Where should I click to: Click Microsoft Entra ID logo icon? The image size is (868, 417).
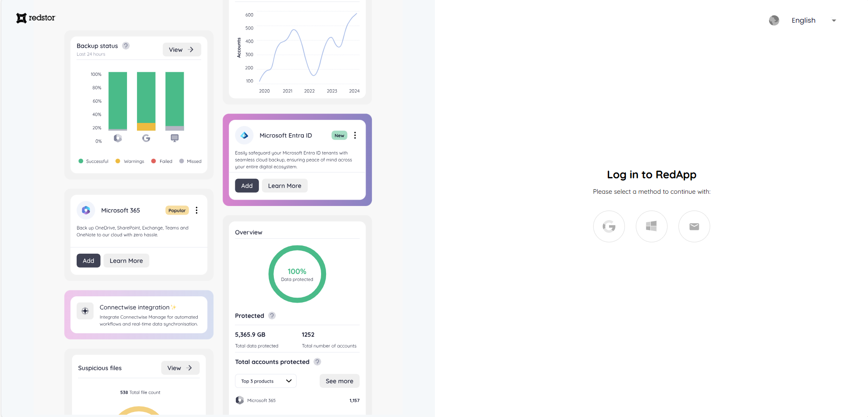point(244,135)
